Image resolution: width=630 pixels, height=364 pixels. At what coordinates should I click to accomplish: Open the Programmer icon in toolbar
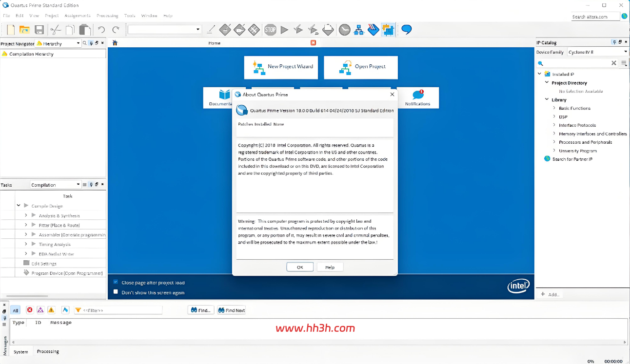point(373,30)
